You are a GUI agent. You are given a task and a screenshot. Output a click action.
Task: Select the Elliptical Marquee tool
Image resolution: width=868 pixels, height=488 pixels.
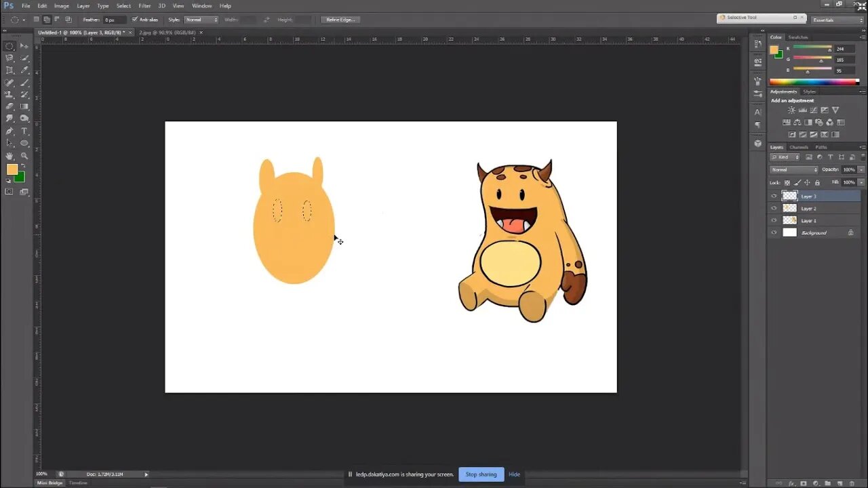pos(9,46)
